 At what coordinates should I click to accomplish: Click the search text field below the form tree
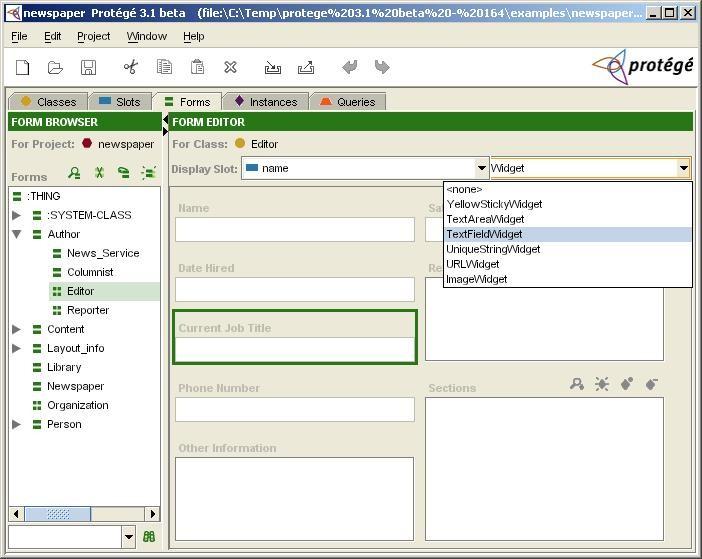pos(65,537)
